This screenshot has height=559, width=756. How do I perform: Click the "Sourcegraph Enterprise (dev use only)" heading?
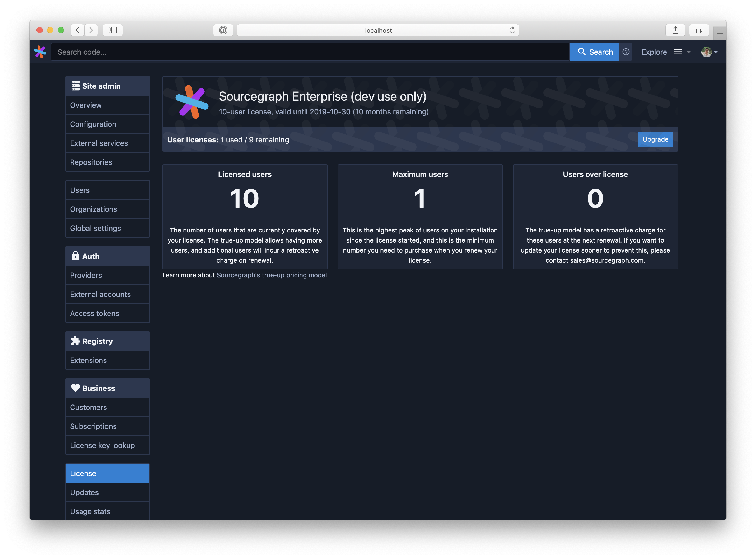(x=322, y=96)
